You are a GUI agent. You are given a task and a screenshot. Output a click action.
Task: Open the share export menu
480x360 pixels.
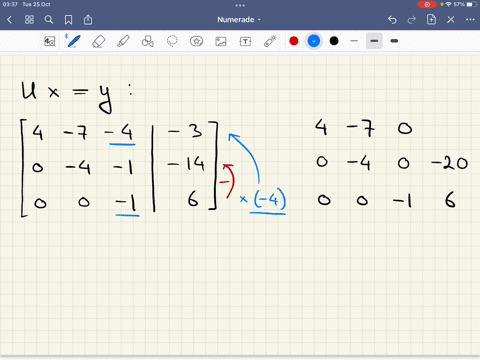tap(88, 20)
